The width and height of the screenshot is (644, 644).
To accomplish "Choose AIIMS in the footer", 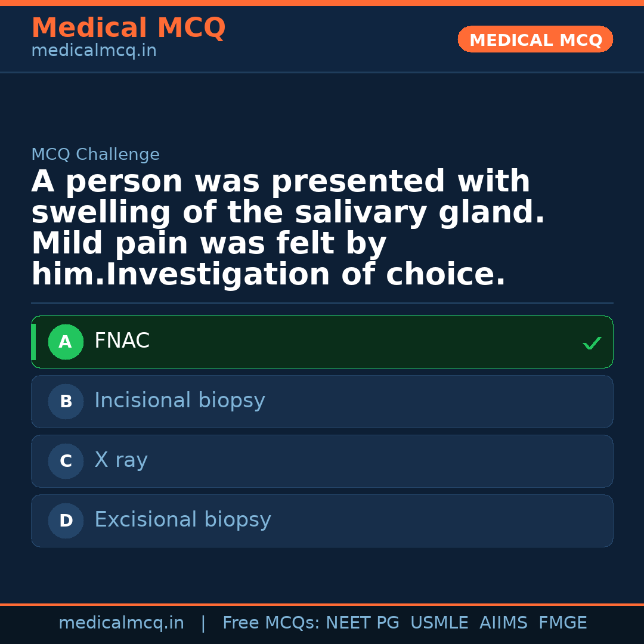I will [503, 623].
